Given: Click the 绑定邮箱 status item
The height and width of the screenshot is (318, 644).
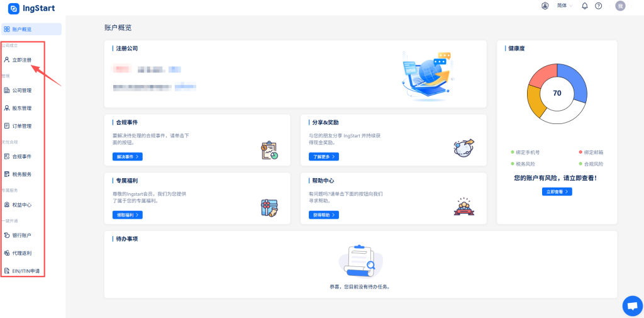Looking at the screenshot, I should (591, 152).
